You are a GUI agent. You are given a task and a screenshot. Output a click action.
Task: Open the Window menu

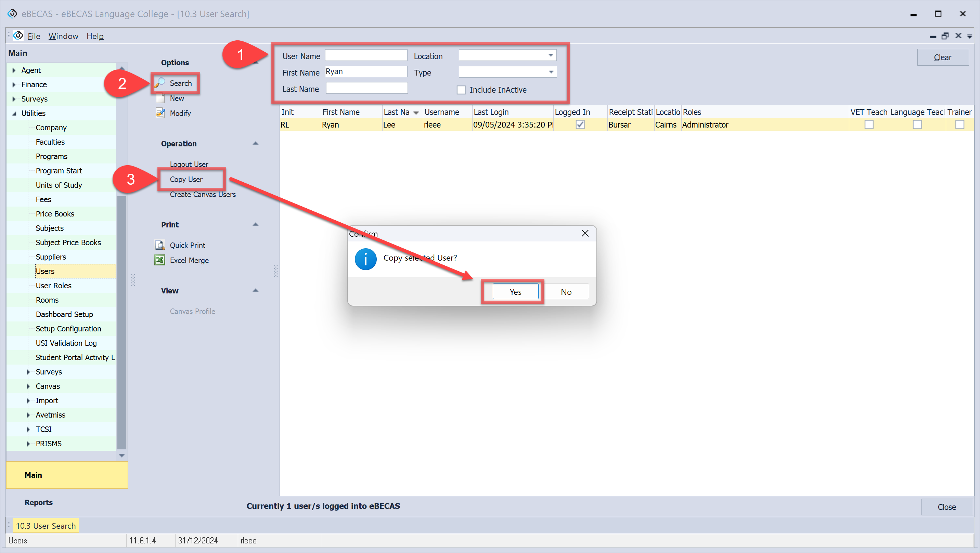click(63, 36)
